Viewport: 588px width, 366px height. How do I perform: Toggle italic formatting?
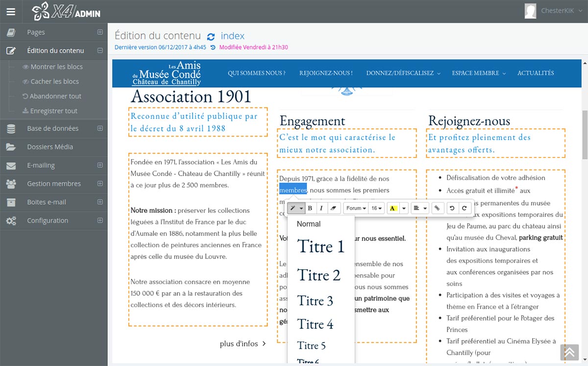[x=321, y=209]
